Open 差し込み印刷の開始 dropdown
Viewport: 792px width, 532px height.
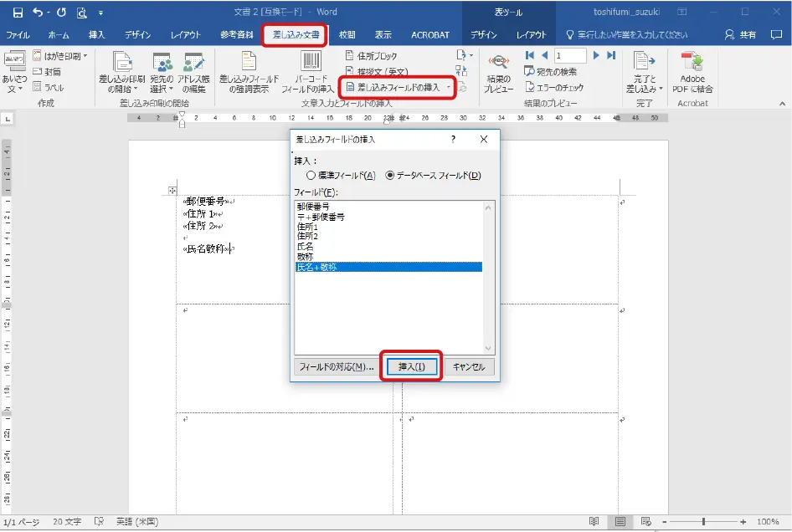[121, 73]
